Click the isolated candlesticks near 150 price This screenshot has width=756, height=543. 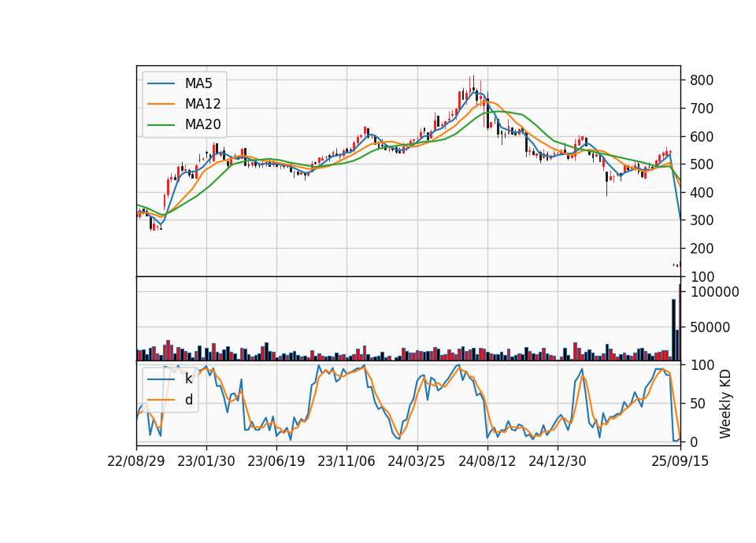[x=677, y=264]
